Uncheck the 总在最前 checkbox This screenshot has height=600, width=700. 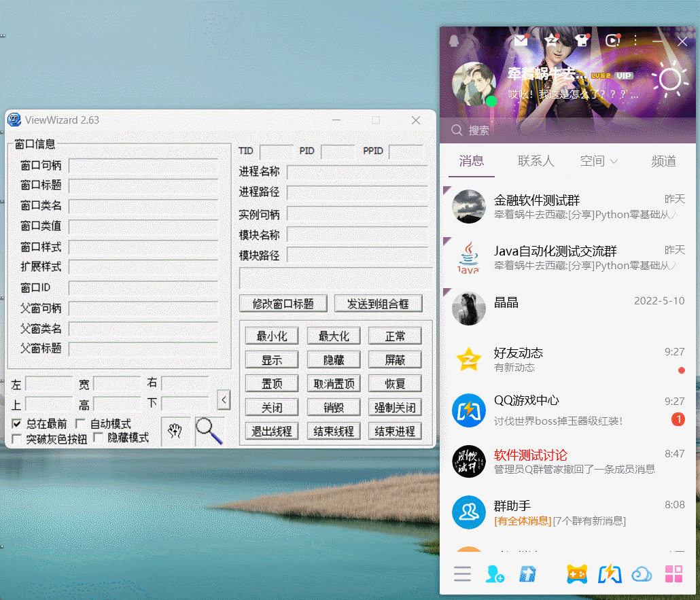pyautogui.click(x=16, y=423)
